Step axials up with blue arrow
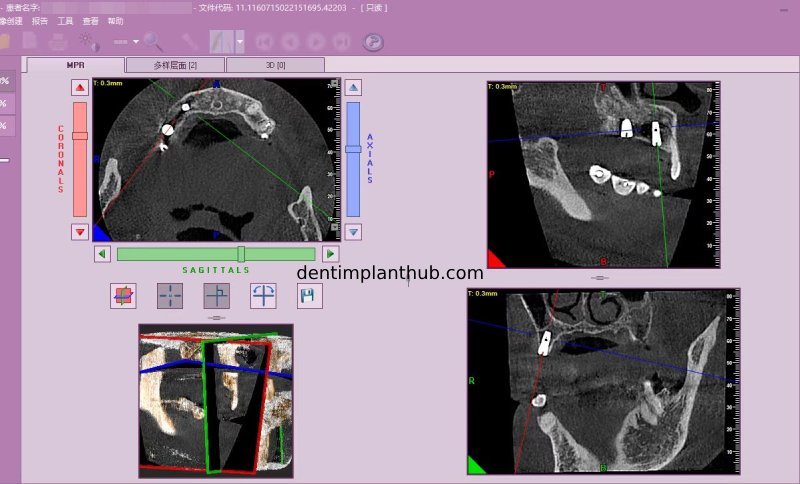800x484 pixels. 354,87
